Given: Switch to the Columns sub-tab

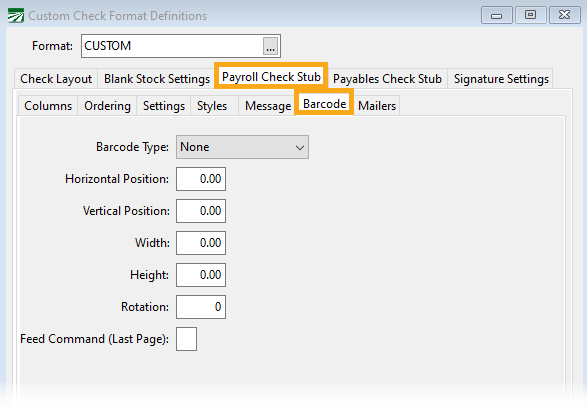Looking at the screenshot, I should click(x=48, y=106).
